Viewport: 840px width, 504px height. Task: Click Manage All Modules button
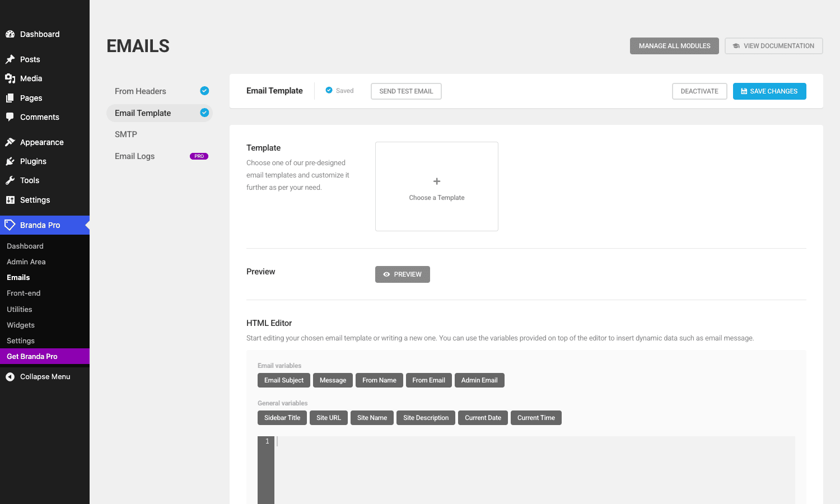tap(674, 46)
